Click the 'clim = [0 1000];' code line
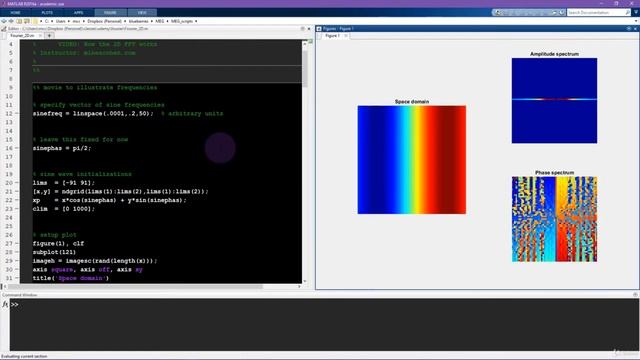This screenshot has width=640, height=360. tap(64, 209)
